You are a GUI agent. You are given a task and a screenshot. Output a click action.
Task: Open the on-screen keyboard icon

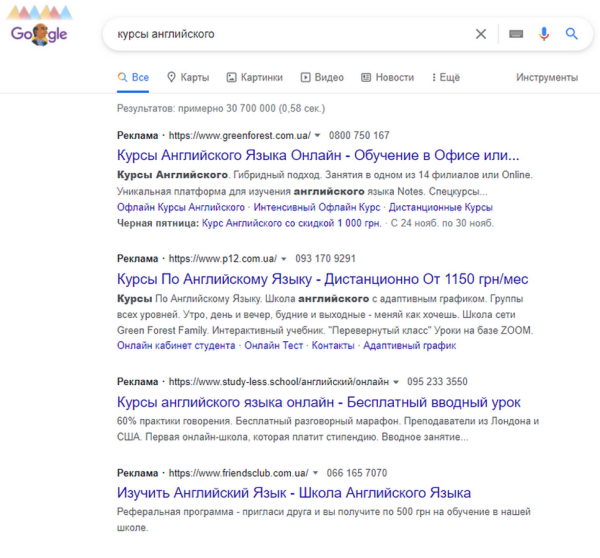click(516, 34)
